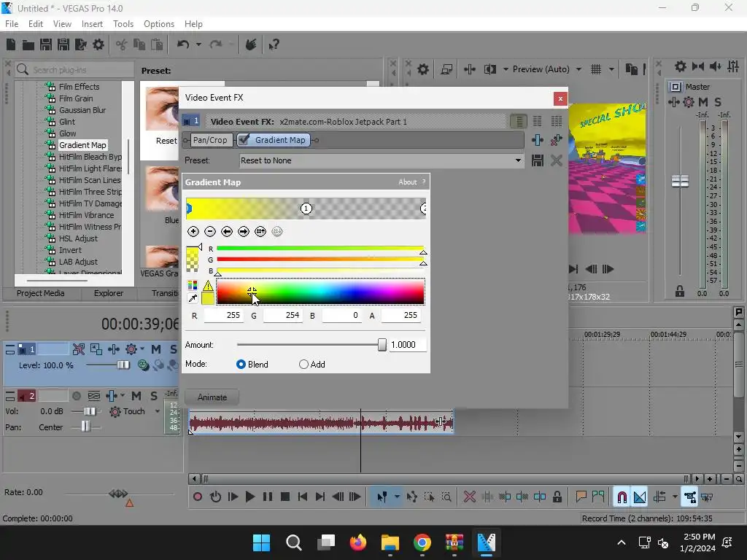Image resolution: width=747 pixels, height=560 pixels.
Task: Add a gradient control point
Action: click(193, 231)
